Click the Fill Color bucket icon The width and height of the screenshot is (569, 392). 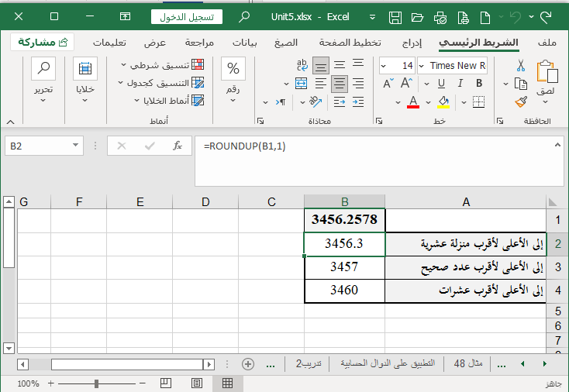(x=444, y=101)
